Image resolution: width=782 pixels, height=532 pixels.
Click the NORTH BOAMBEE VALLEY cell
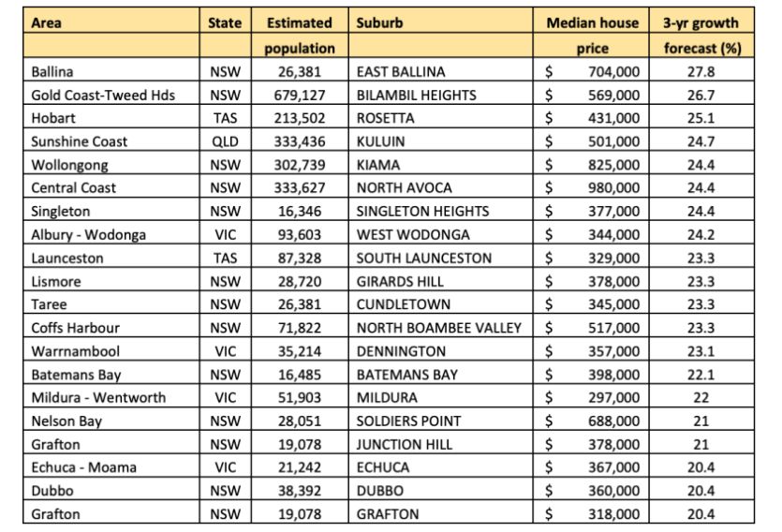point(441,327)
